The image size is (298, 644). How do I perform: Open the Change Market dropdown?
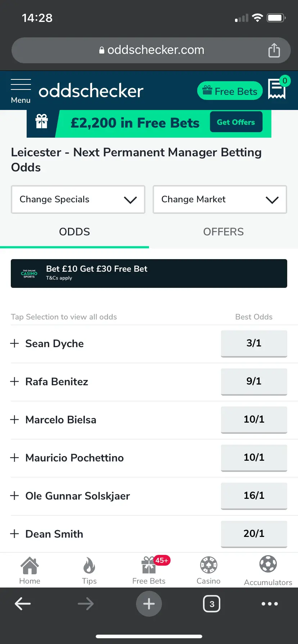click(220, 199)
